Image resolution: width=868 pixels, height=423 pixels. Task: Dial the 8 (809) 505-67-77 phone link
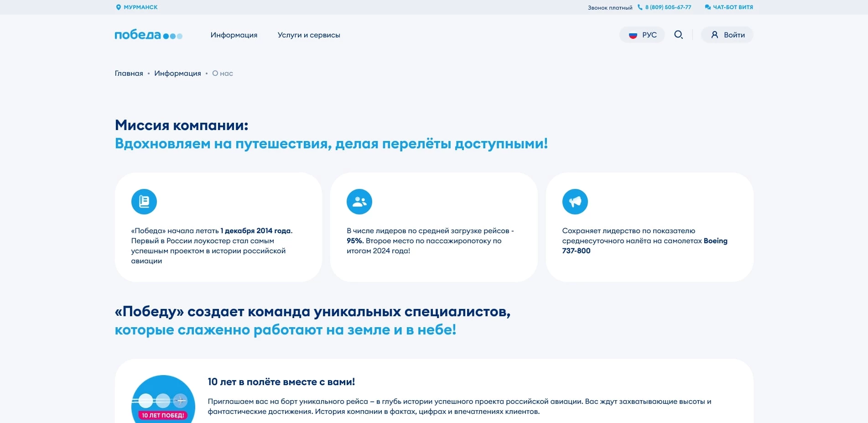click(x=667, y=7)
